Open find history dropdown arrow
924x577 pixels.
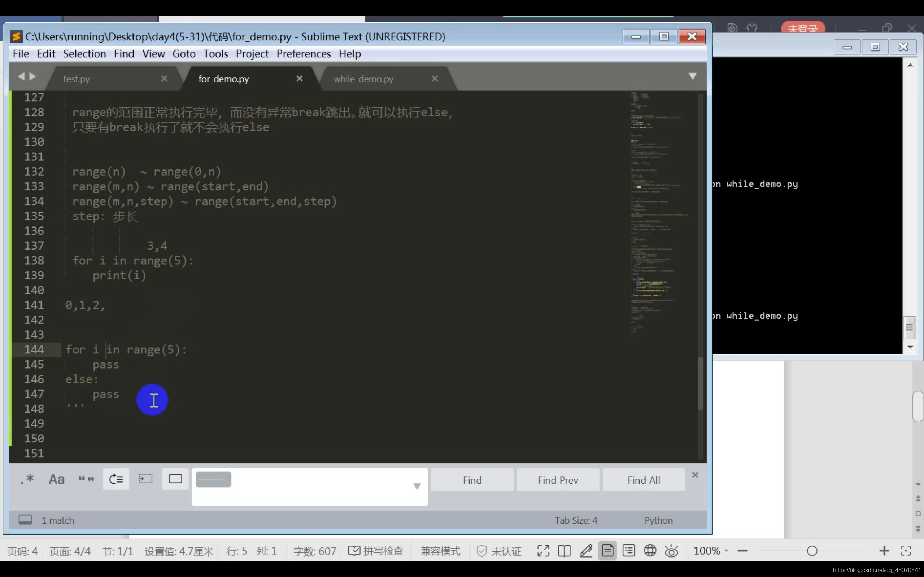417,486
